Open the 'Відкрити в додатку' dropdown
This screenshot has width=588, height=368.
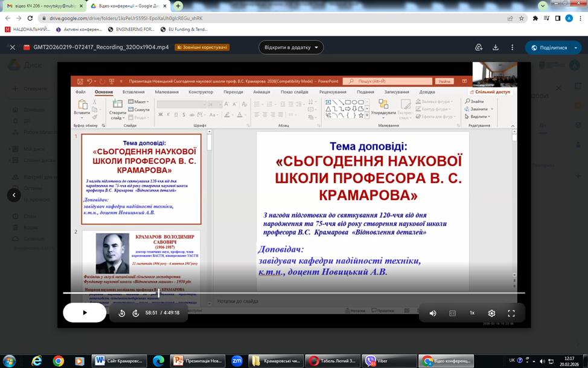click(x=292, y=47)
